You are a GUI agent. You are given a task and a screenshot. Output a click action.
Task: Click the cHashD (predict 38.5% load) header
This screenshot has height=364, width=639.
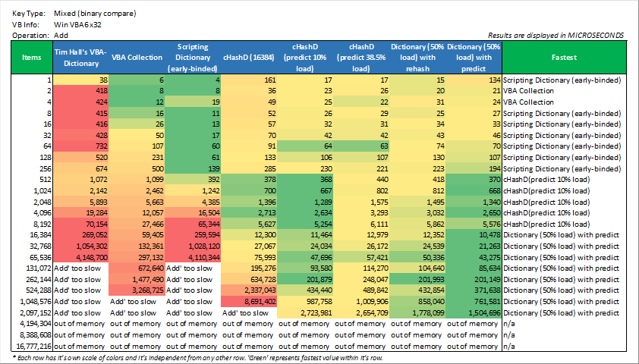[360, 57]
